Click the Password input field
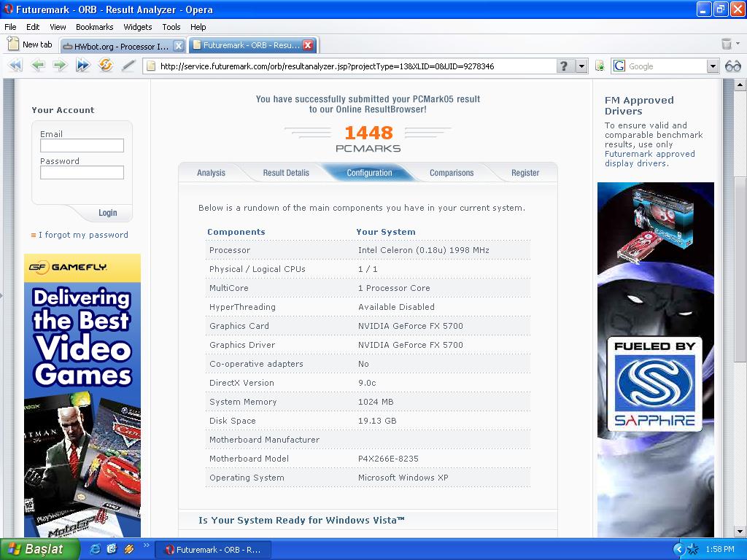 coord(82,172)
